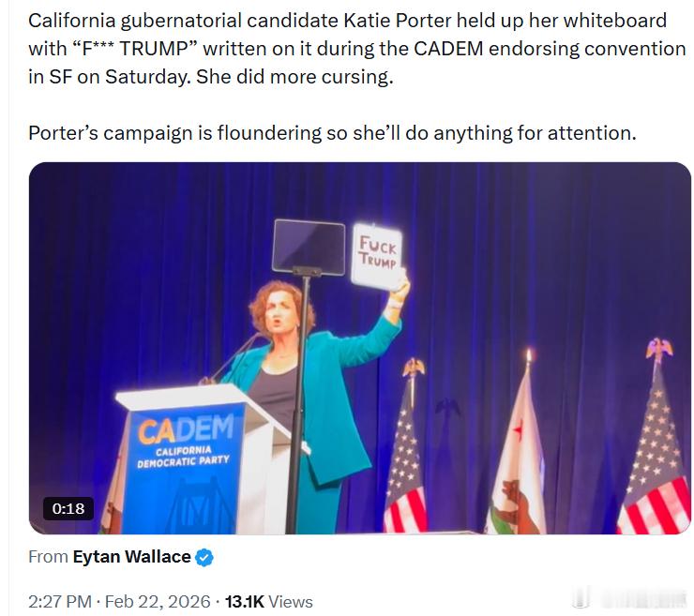Click the "California Democratic Party" podium text
This screenshot has height=616, width=694.
183,458
